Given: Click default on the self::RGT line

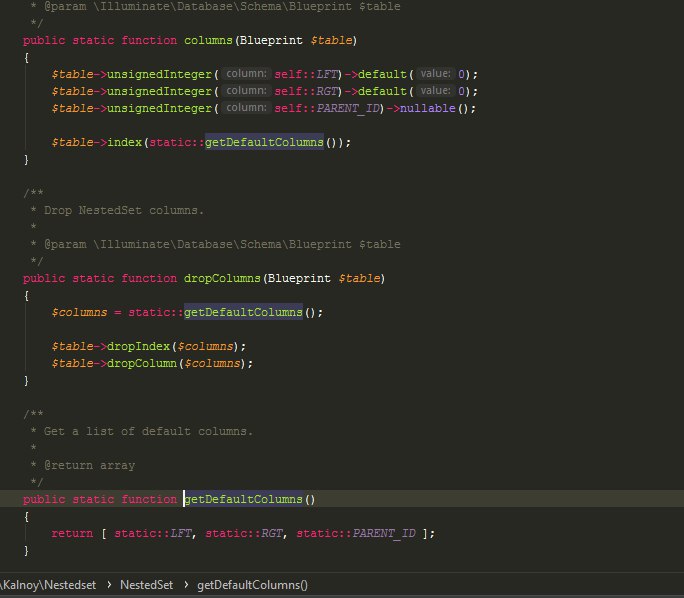Looking at the screenshot, I should coord(383,91).
